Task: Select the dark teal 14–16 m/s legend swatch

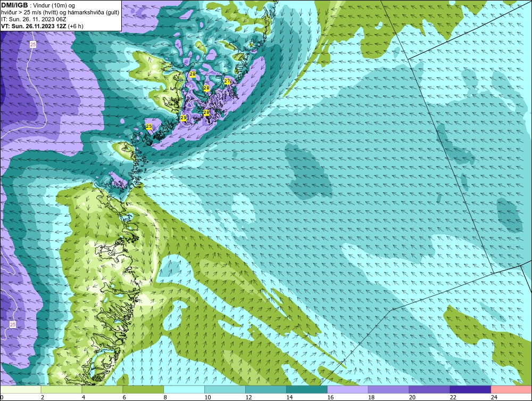Action: [307, 389]
